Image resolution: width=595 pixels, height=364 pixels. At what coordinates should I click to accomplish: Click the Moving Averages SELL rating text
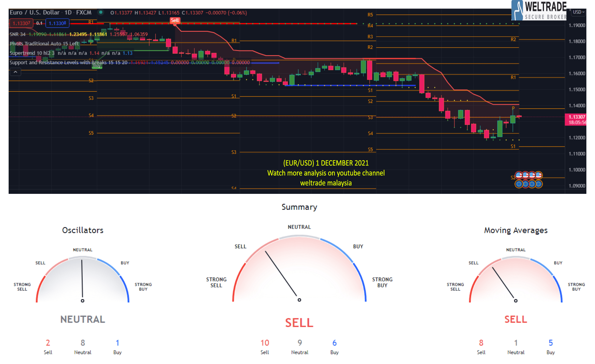(516, 319)
